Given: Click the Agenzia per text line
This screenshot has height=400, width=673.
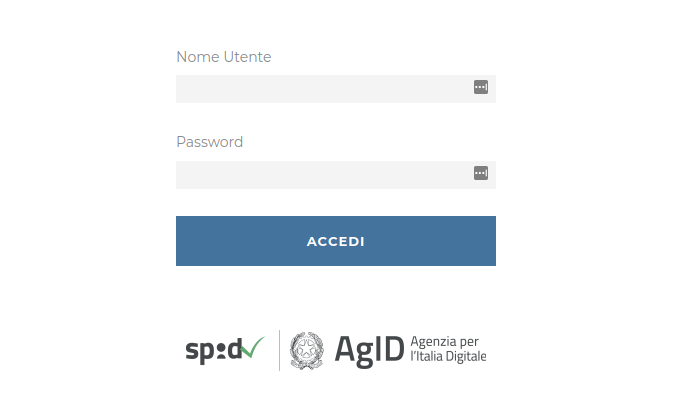Looking at the screenshot, I should (x=444, y=342).
